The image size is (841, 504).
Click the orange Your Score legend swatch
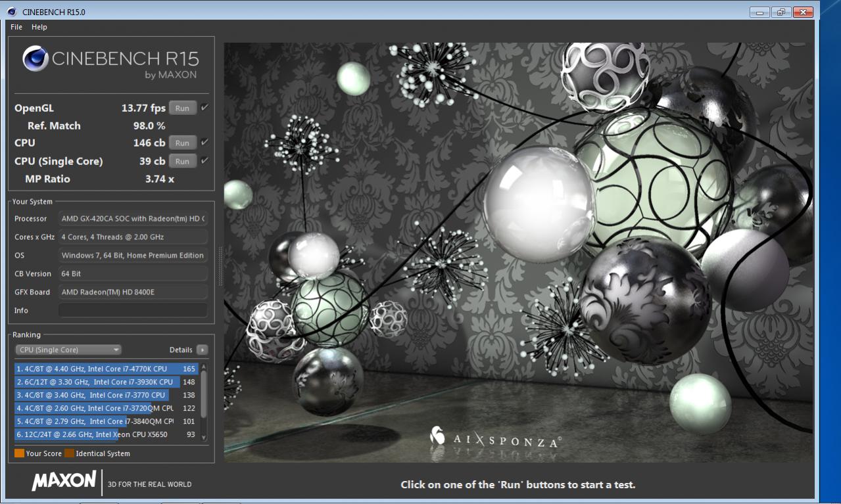[19, 453]
